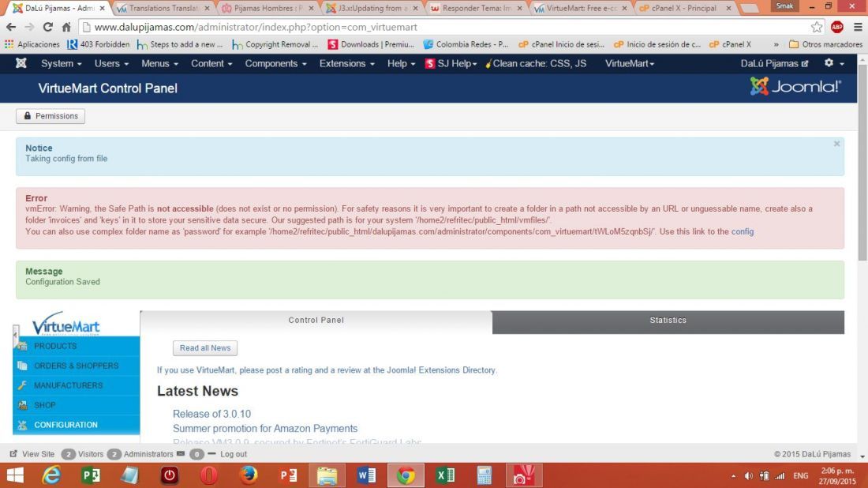The height and width of the screenshot is (488, 868).
Task: Open the Opera browser taskbar icon
Action: pos(209,475)
